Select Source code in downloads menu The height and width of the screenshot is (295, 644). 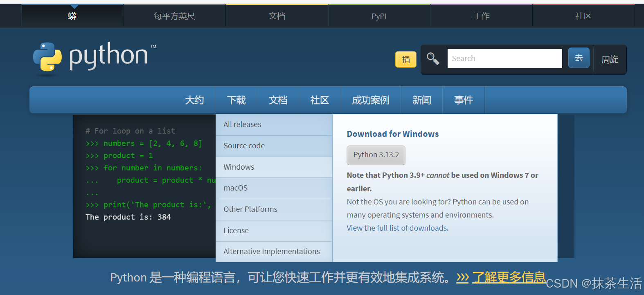click(274, 146)
